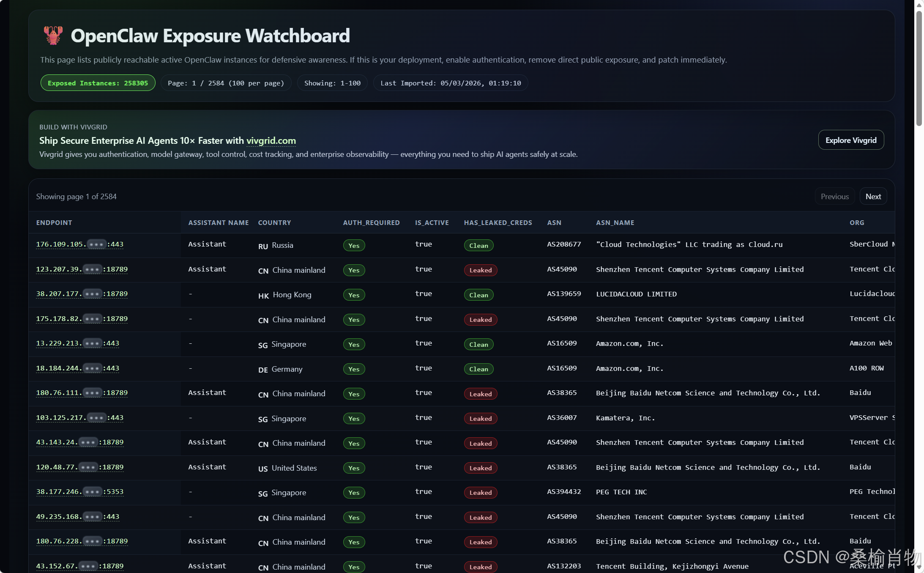This screenshot has height=573, width=924.
Task: Click the Yes auth badge in Hong Kong row
Action: pos(354,295)
